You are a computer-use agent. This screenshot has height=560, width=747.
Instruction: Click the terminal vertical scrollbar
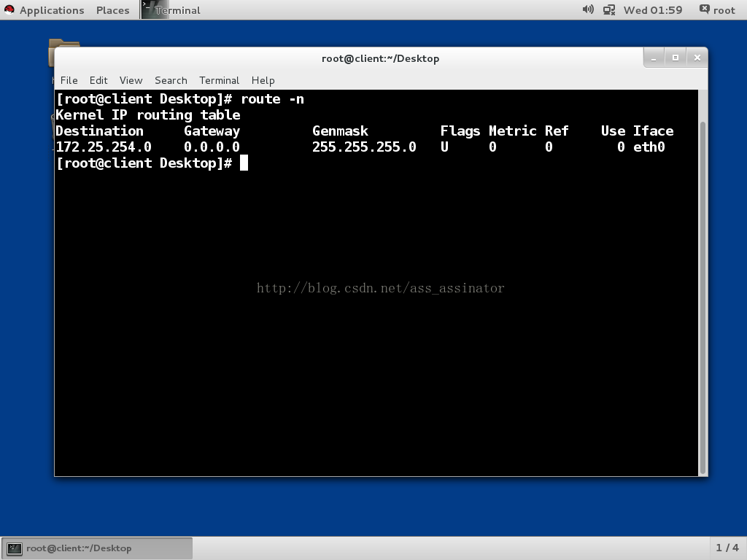click(703, 297)
